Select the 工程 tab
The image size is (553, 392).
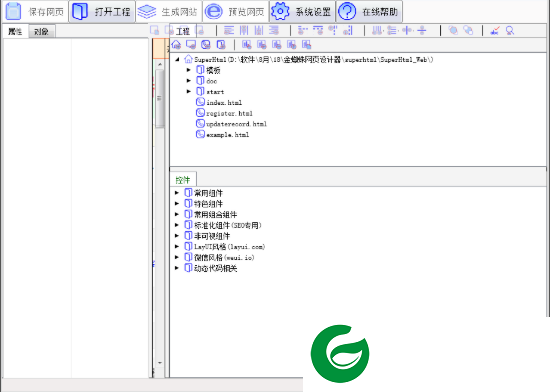coord(183,31)
